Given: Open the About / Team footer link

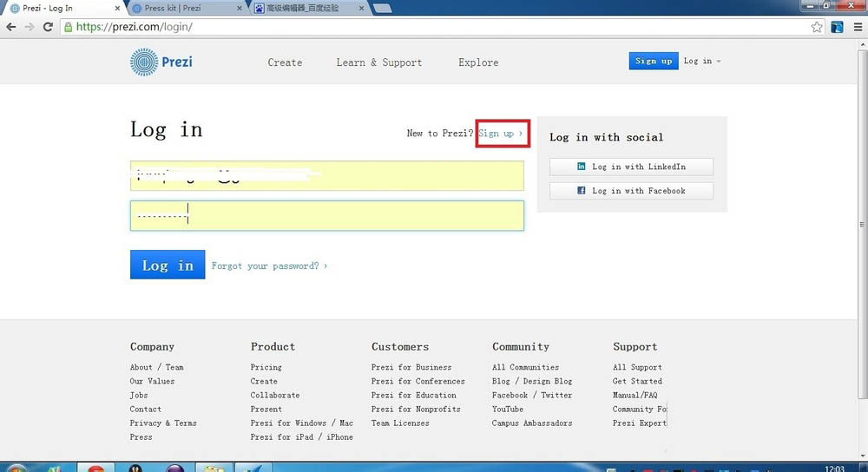Looking at the screenshot, I should pyautogui.click(x=156, y=367).
